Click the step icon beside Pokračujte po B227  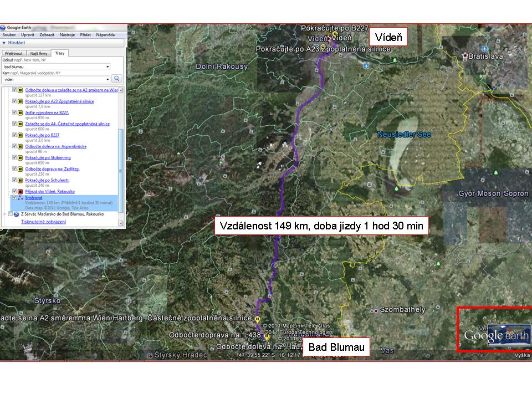[x=21, y=135]
